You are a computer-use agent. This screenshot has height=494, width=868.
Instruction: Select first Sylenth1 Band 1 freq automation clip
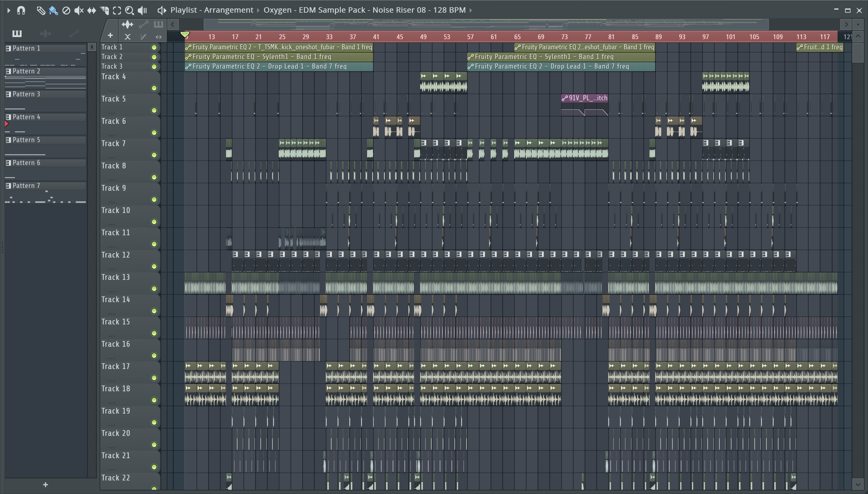[279, 57]
